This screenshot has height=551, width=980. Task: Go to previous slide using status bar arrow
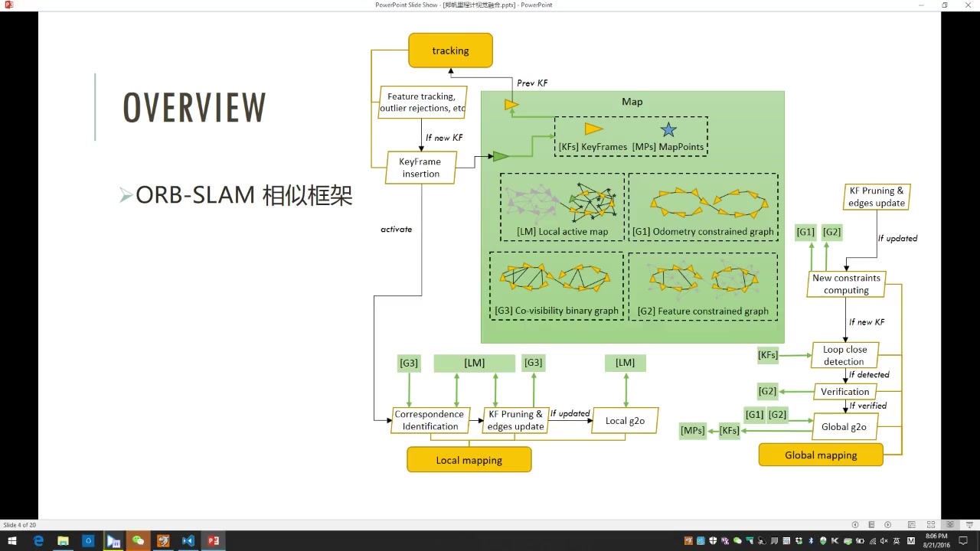coord(855,525)
